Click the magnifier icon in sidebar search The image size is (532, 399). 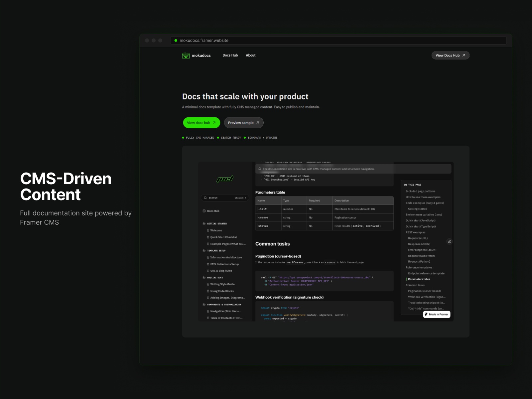205,198
